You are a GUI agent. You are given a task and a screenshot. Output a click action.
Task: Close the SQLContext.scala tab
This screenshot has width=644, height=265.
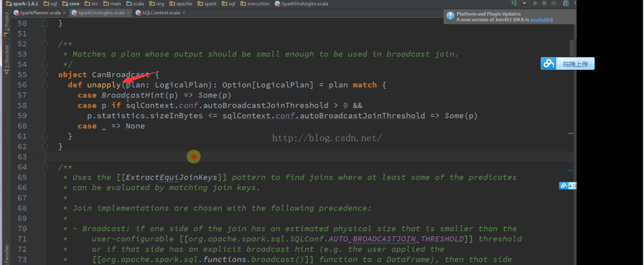[x=185, y=13]
